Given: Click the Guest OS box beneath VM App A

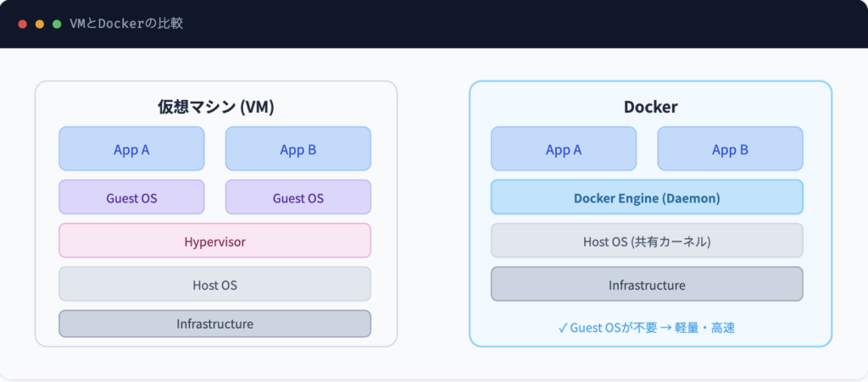Looking at the screenshot, I should (x=131, y=197).
